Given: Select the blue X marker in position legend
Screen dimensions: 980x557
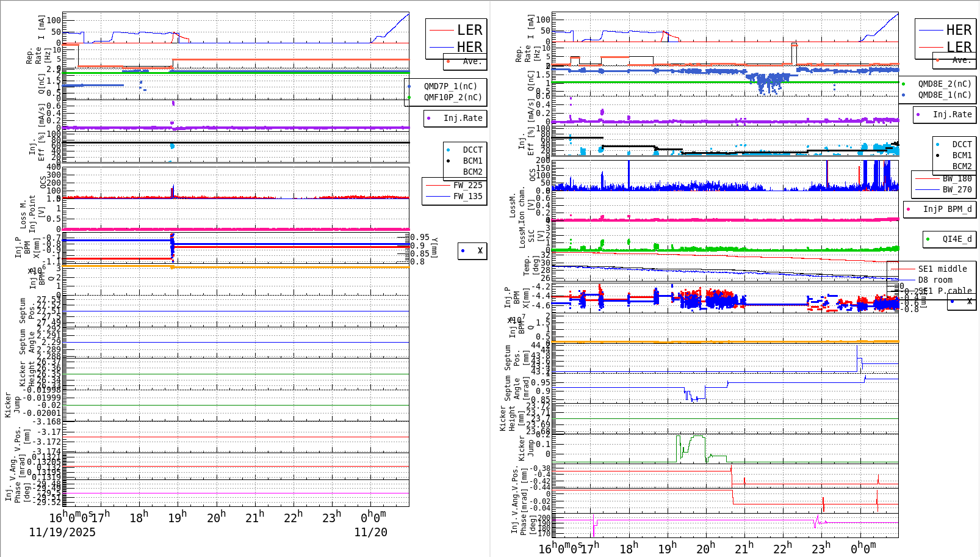Looking at the screenshot, I should tap(462, 250).
